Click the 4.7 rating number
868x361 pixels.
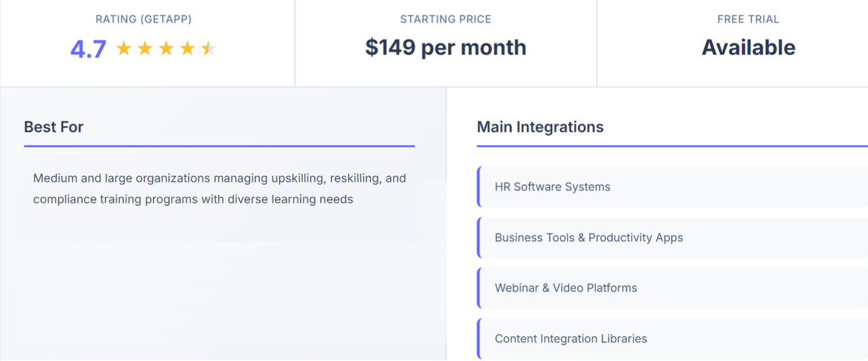[88, 49]
